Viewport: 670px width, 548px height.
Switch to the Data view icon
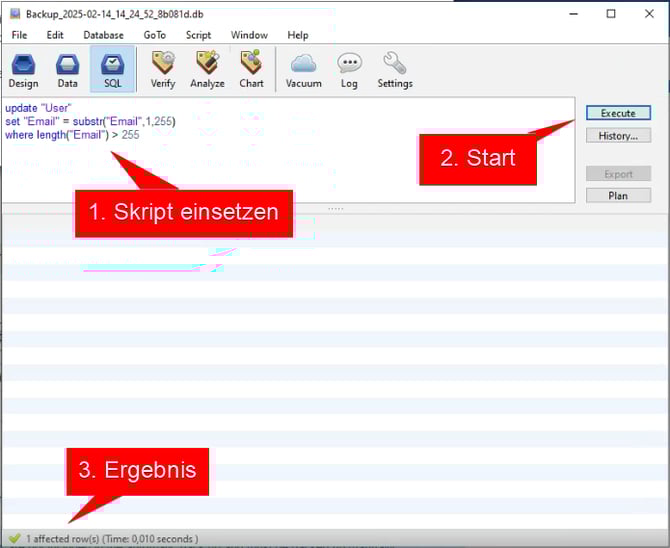point(67,70)
